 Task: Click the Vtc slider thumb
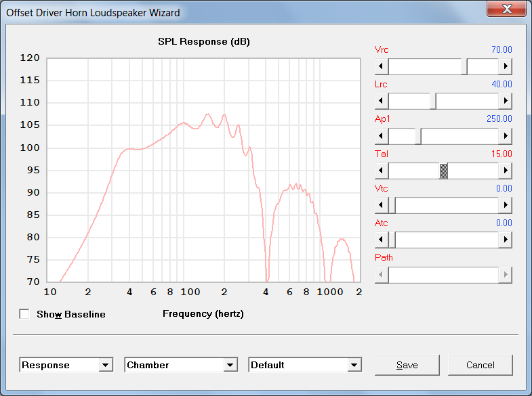pos(392,205)
